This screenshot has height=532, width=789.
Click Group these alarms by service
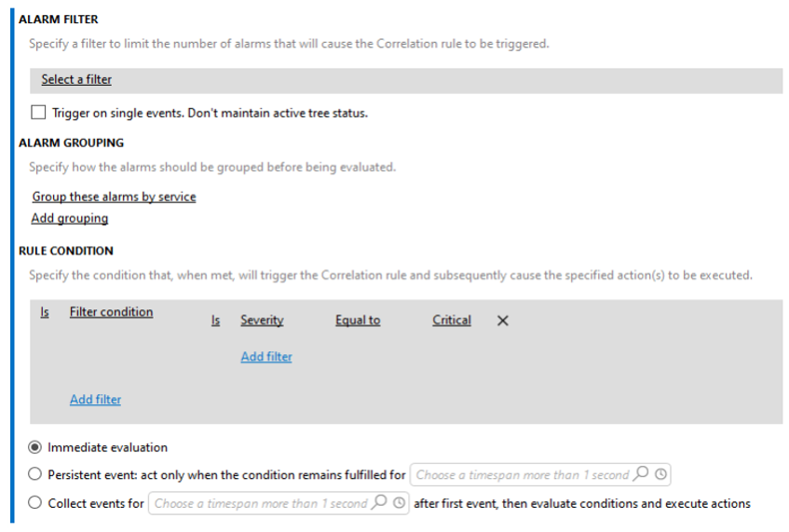click(x=114, y=197)
